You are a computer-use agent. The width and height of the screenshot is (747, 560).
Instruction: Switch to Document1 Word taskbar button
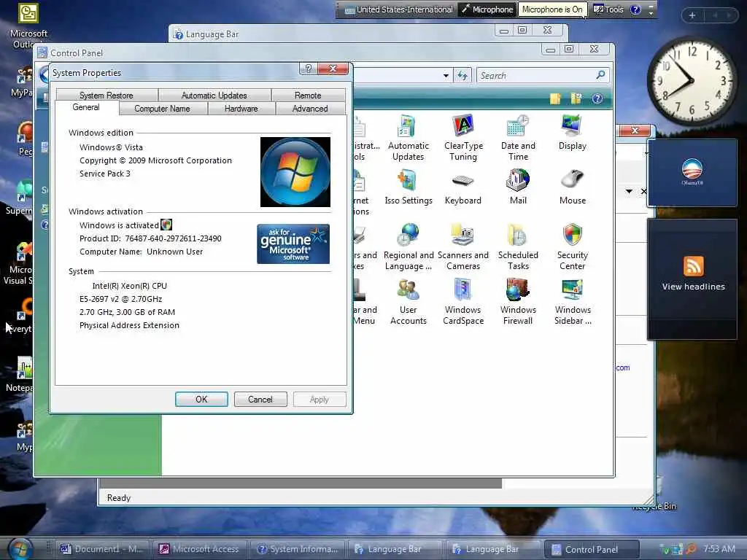tap(102, 549)
